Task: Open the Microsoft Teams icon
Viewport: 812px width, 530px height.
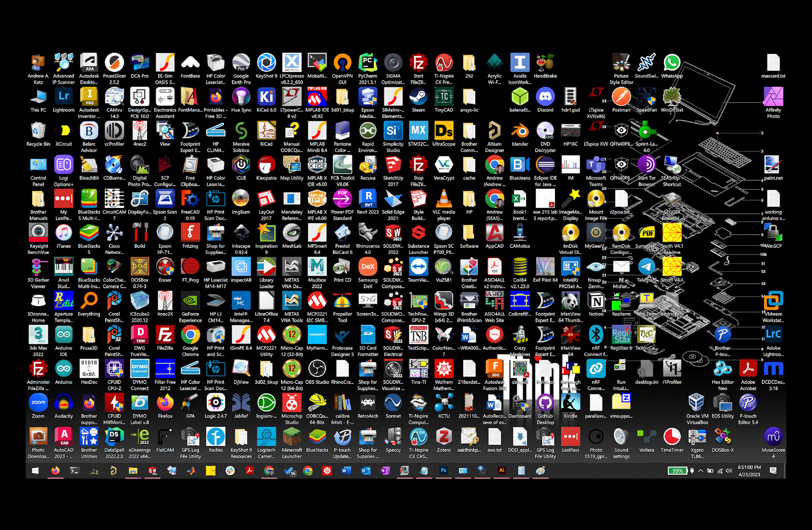Action: (595, 171)
